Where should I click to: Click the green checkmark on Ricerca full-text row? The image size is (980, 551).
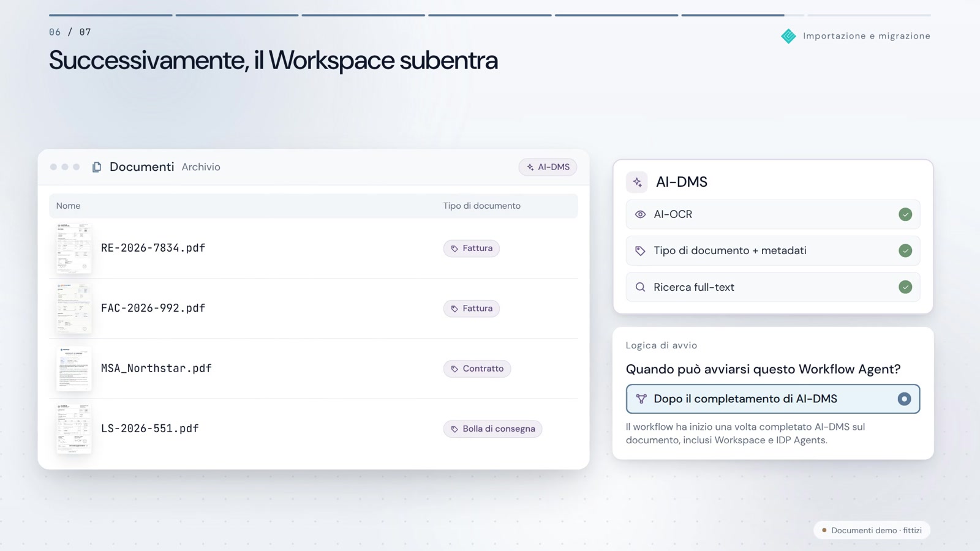(x=905, y=287)
